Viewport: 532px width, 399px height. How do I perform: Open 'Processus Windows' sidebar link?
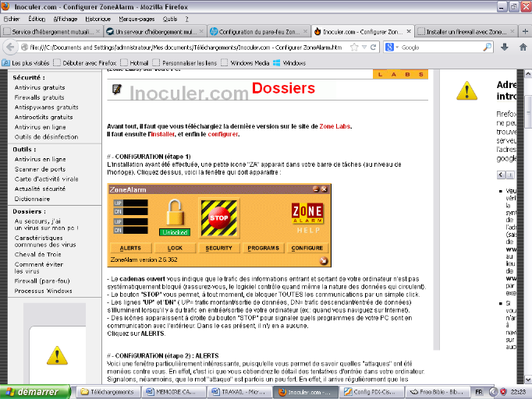click(44, 291)
